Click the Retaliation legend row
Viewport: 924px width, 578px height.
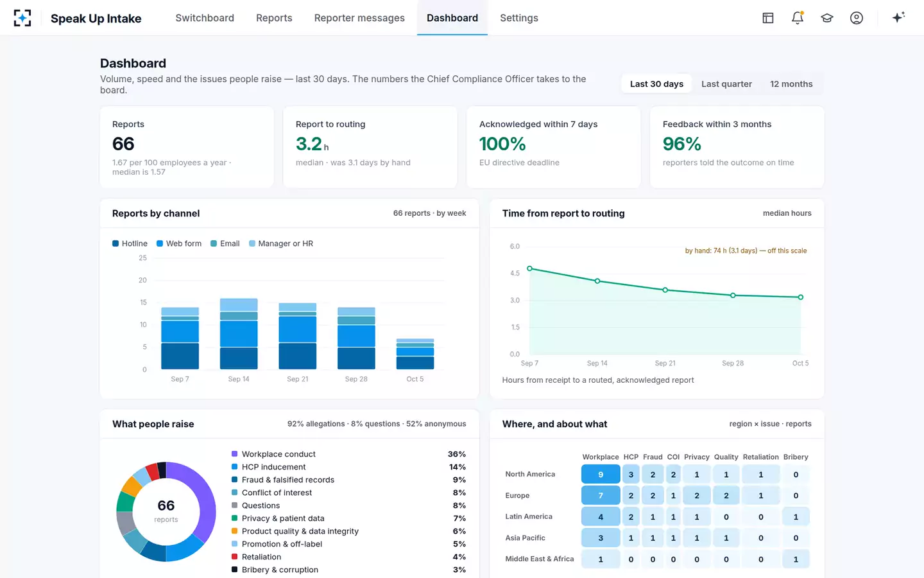click(348, 557)
